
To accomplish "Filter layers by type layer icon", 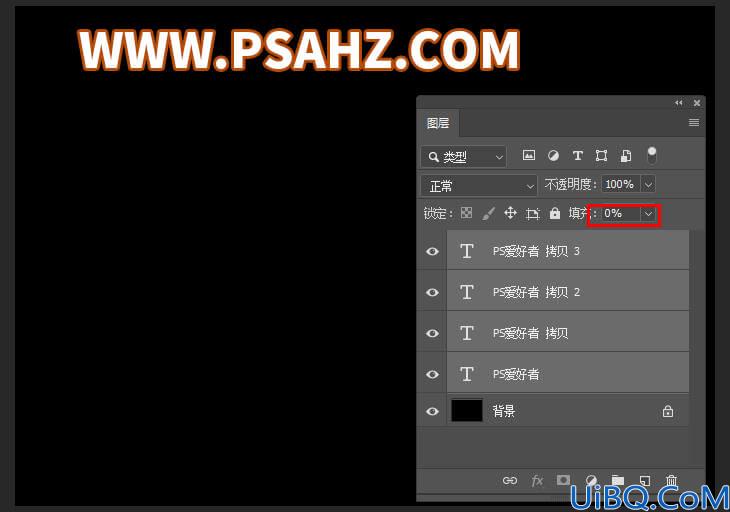I will (578, 155).
